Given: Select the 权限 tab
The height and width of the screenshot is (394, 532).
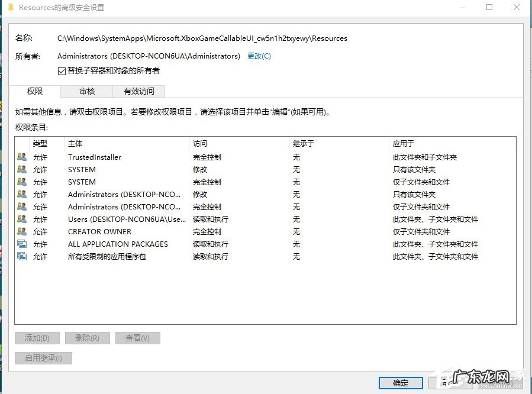Looking at the screenshot, I should click(35, 91).
